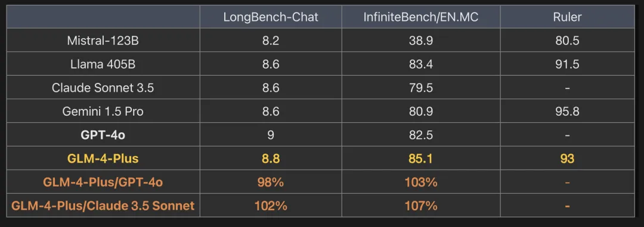
Task: Click the Claude Sonnet 3.5 row label
Action: click(103, 88)
